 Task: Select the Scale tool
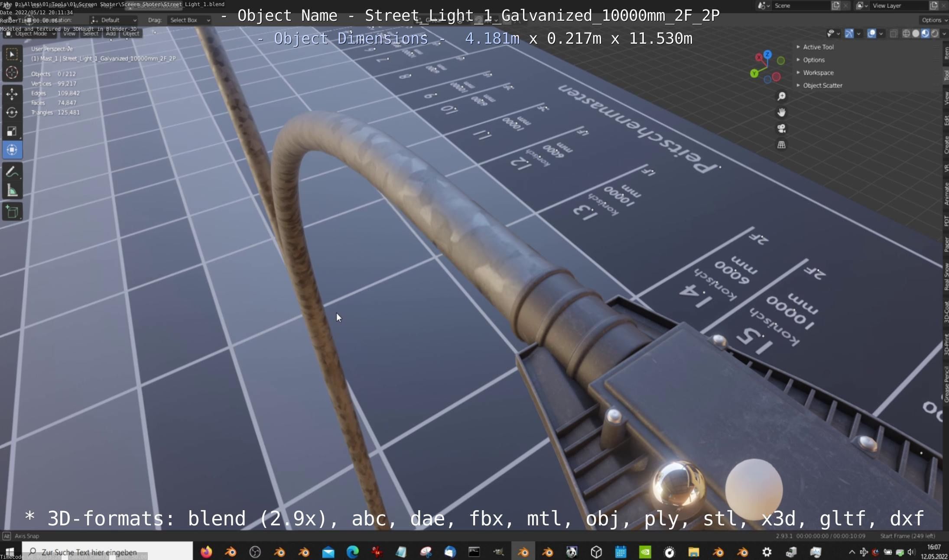[x=12, y=131]
